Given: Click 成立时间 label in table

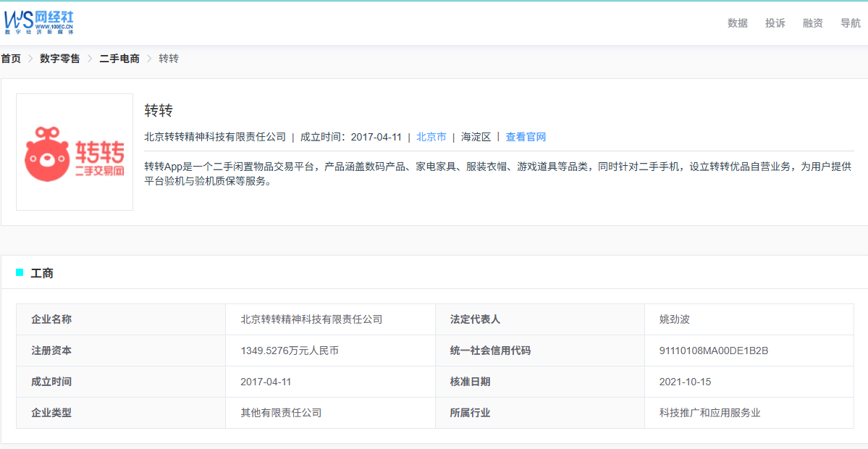Looking at the screenshot, I should click(x=121, y=382).
